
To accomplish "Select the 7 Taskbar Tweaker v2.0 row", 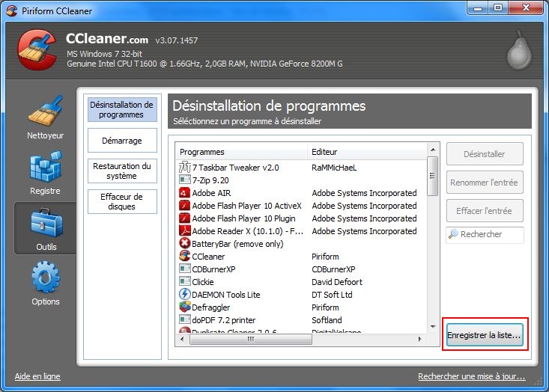I will (301, 168).
